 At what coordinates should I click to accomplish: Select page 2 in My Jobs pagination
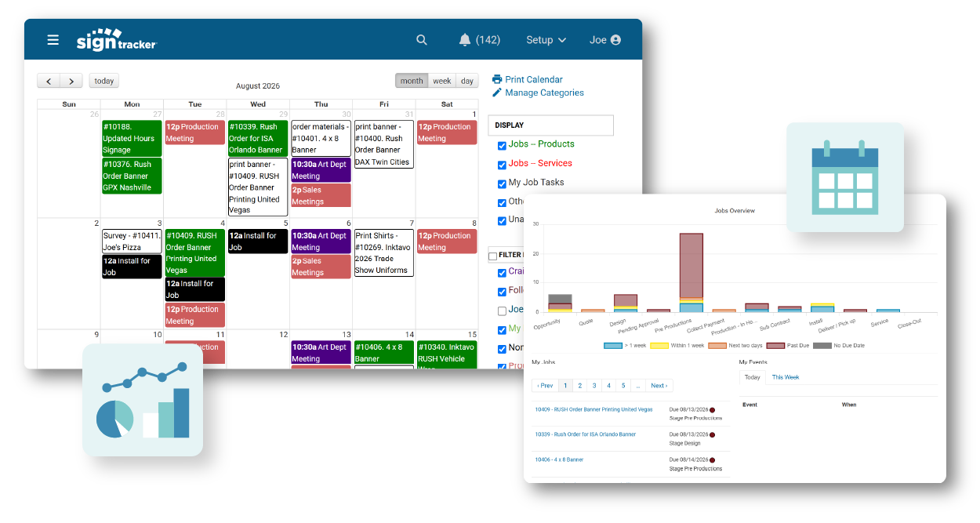tap(580, 386)
